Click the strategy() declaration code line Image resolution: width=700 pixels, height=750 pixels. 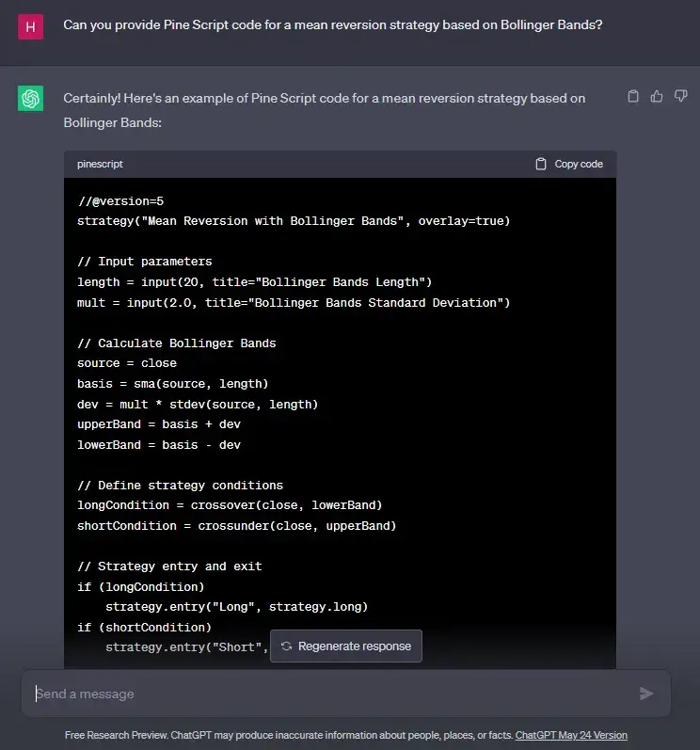point(294,221)
